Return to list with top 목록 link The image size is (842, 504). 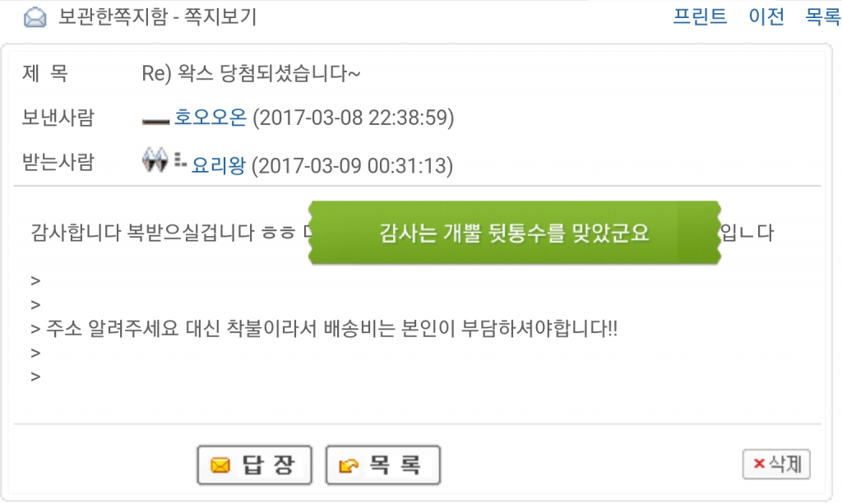[822, 16]
